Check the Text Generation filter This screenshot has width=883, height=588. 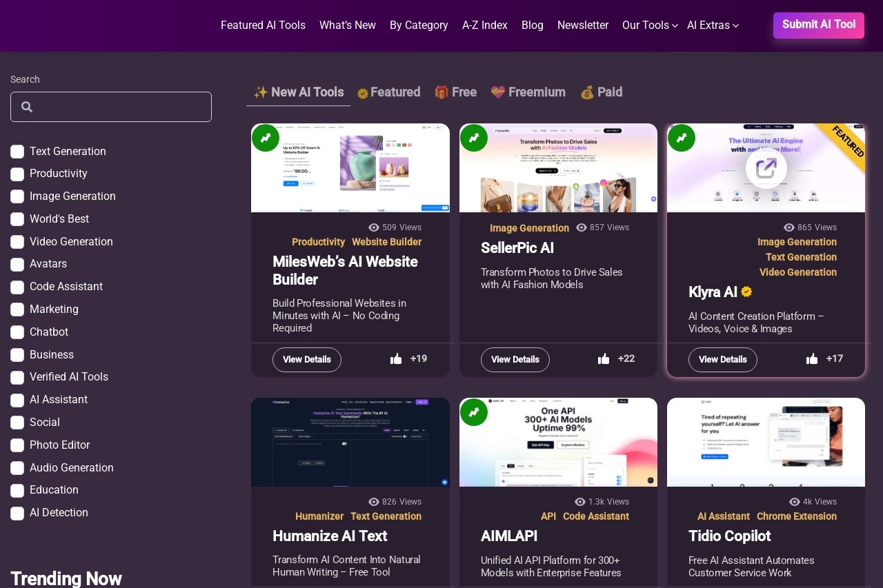[17, 152]
